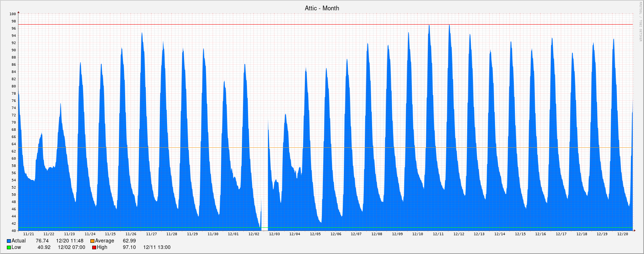Click the 12/02 date label on x-axis
644x254 pixels.
(x=254, y=234)
